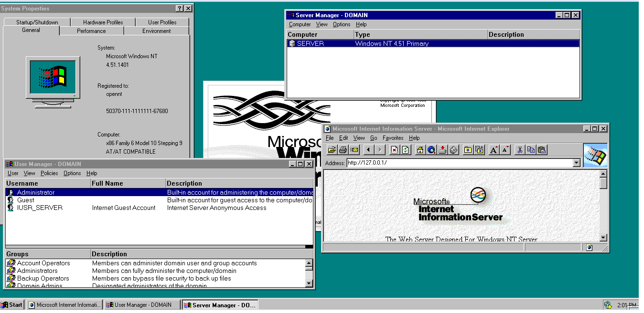Click the Internet Explorer status bar icon
Viewport: 644px width, 313px height.
[x=590, y=248]
